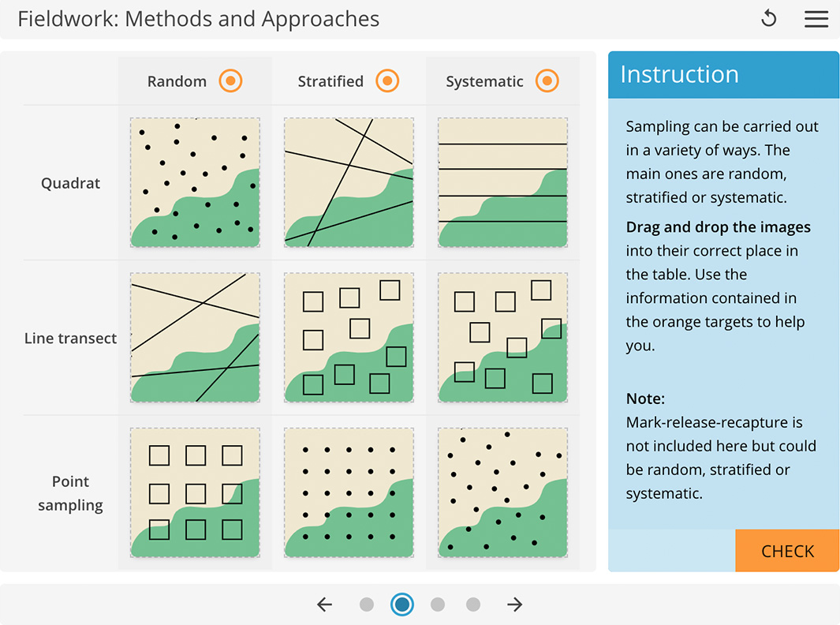The width and height of the screenshot is (840, 625).
Task: Select the horizontal lines image in Quadrat Systematic
Action: point(502,182)
